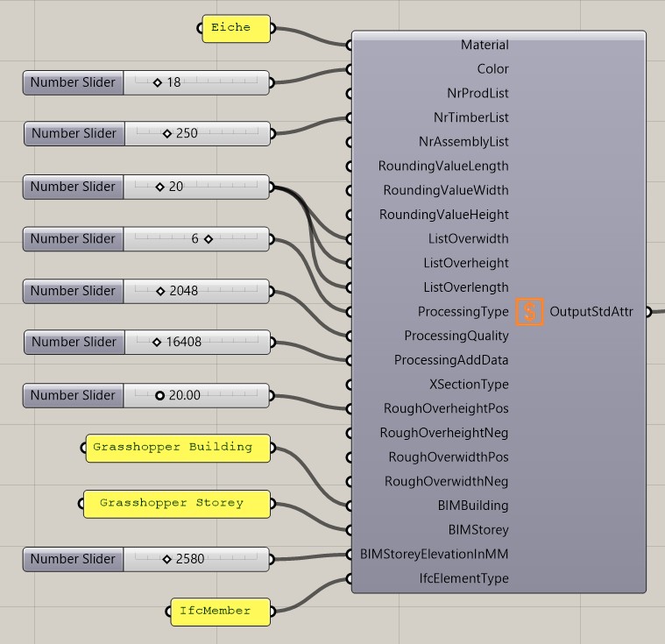Click the output grip of Grasshopper Storey panel
The height and width of the screenshot is (644, 665).
tap(272, 504)
